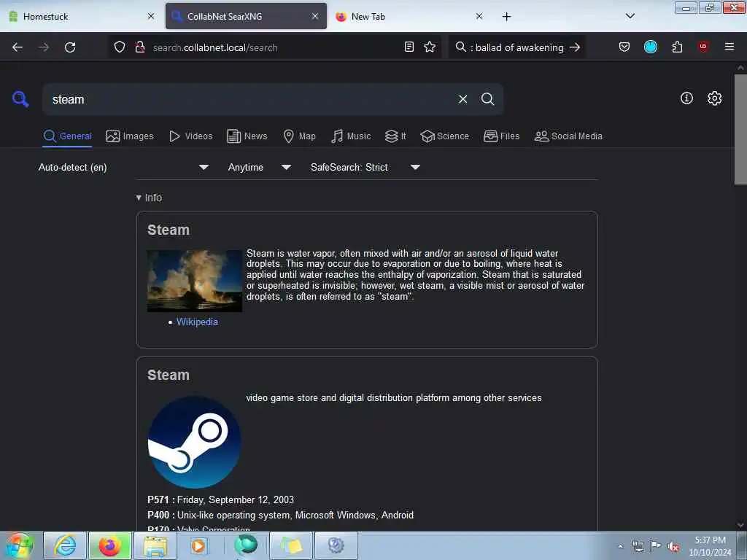Reload the current page
Screen dimensions: 747x560
(x=70, y=47)
